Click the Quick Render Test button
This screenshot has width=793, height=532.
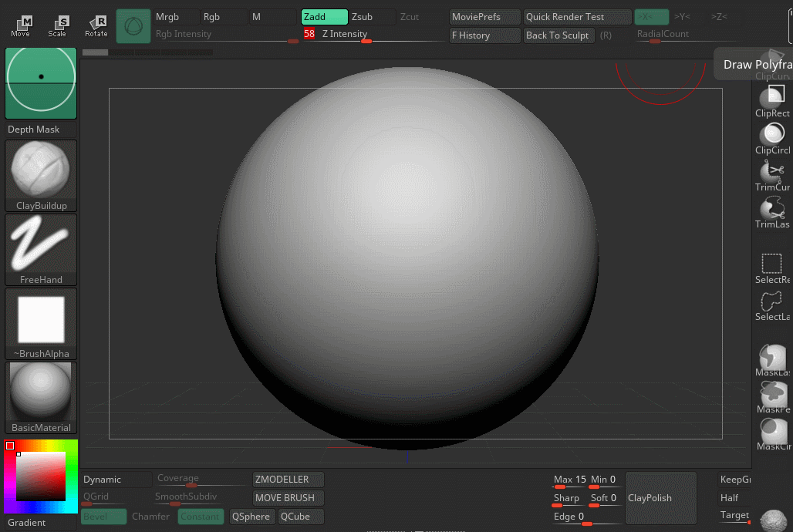pos(576,17)
